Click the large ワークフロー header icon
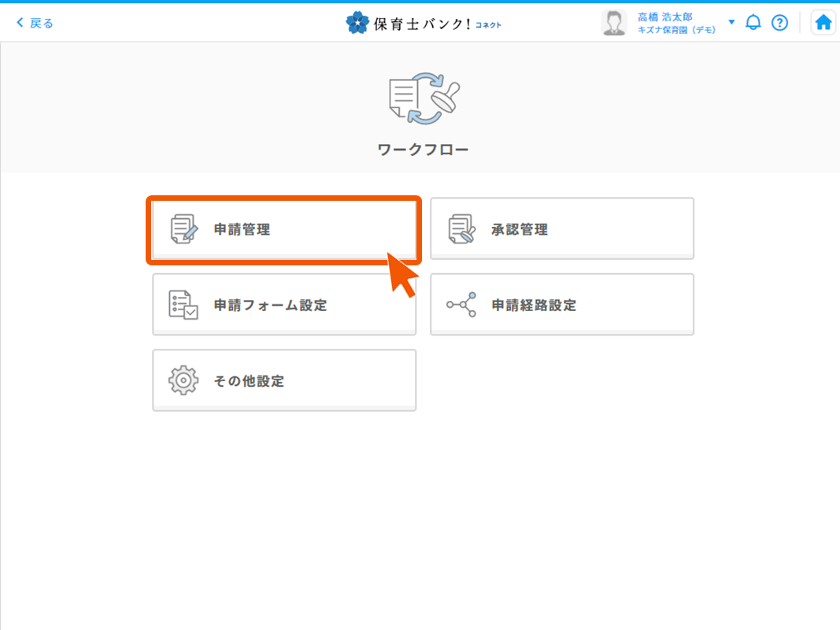 pyautogui.click(x=423, y=98)
